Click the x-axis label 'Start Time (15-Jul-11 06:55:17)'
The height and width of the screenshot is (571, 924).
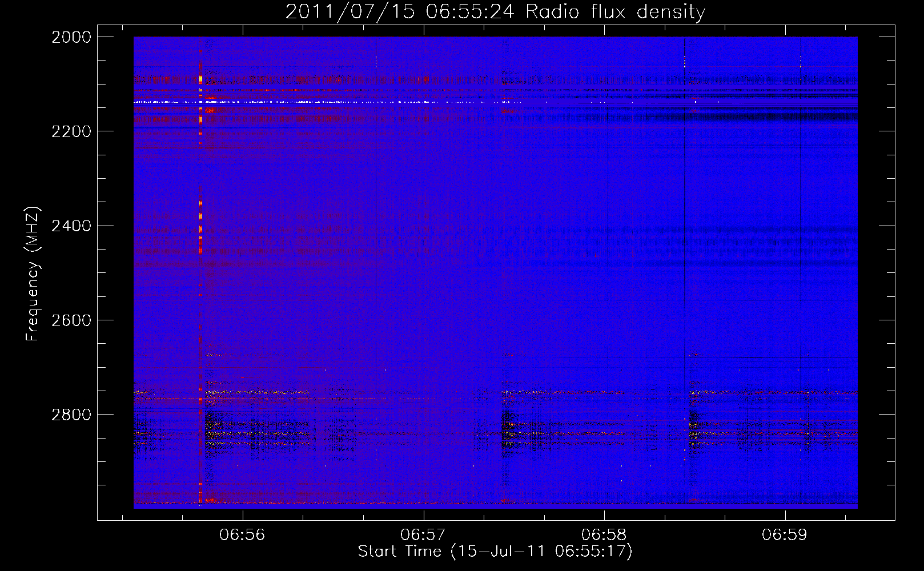(x=495, y=552)
